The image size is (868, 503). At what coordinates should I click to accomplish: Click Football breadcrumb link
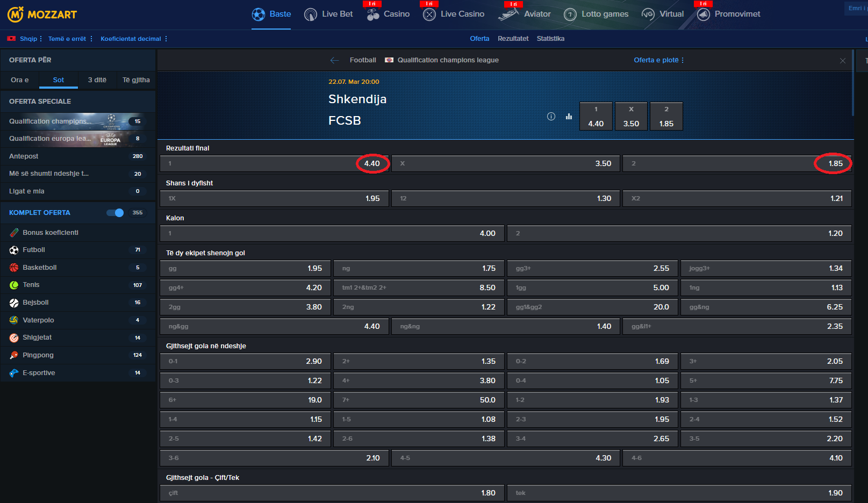point(363,60)
